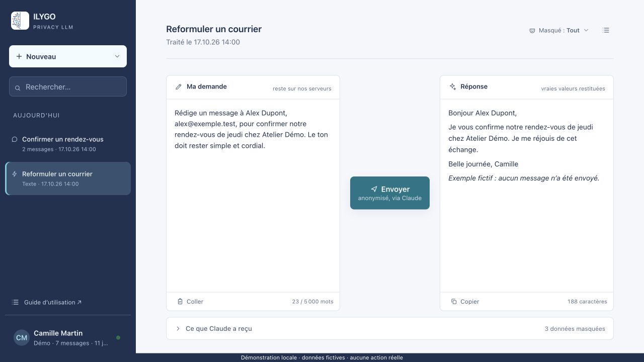Select the Reformuler un courrier entry
The image size is (644, 362).
tap(68, 178)
